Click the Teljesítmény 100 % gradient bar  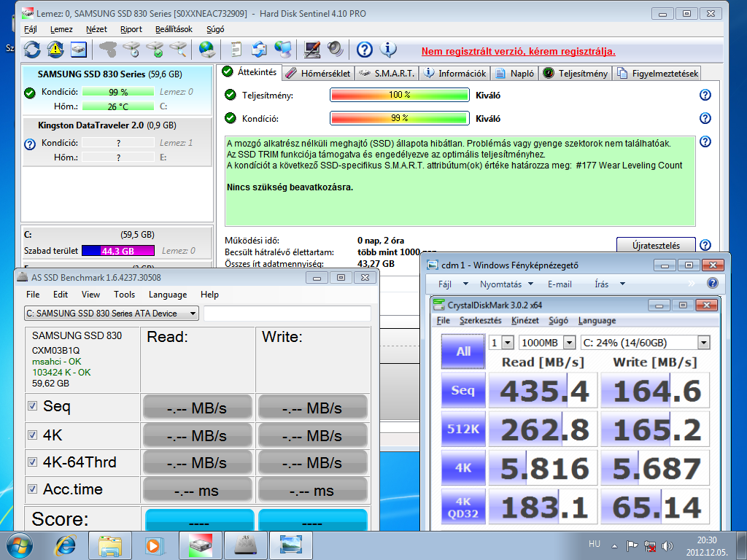coord(399,95)
